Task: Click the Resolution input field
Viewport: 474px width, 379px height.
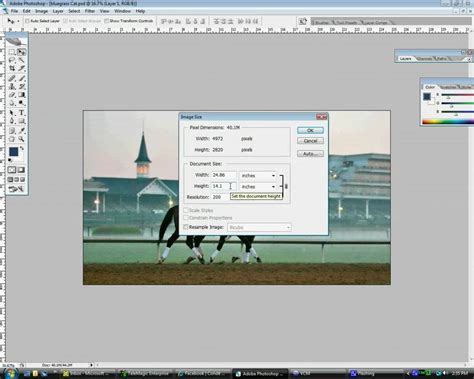Action: [x=220, y=197]
